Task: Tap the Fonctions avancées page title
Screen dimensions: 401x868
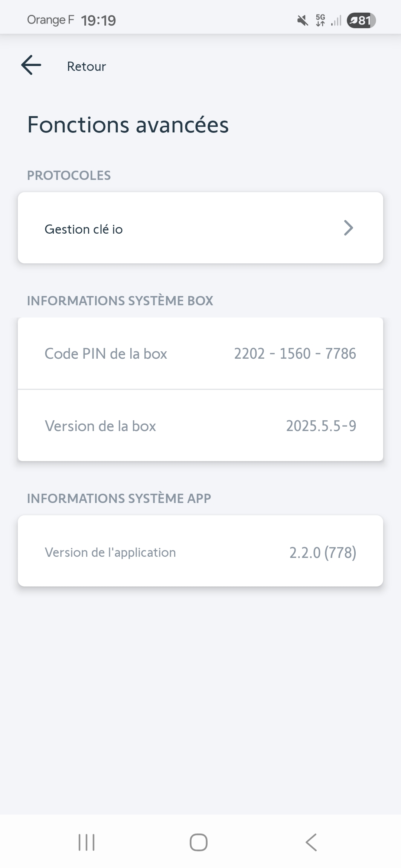Action: 128,125
